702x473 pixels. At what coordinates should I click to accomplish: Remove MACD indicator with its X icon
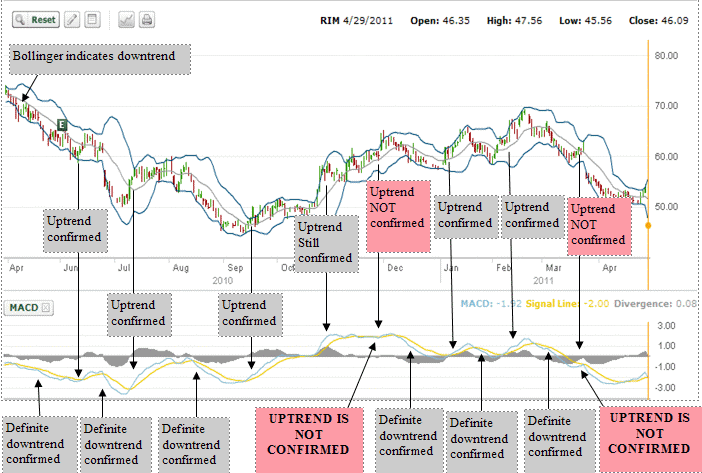46,307
